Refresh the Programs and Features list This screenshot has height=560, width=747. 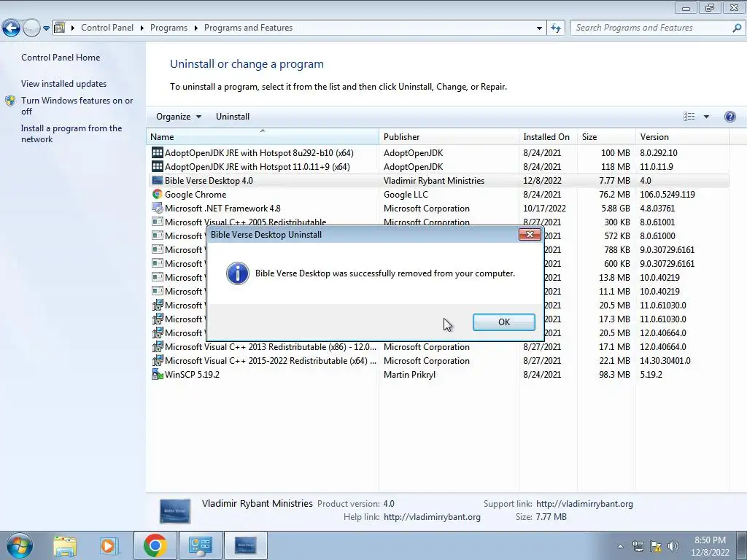coord(555,28)
